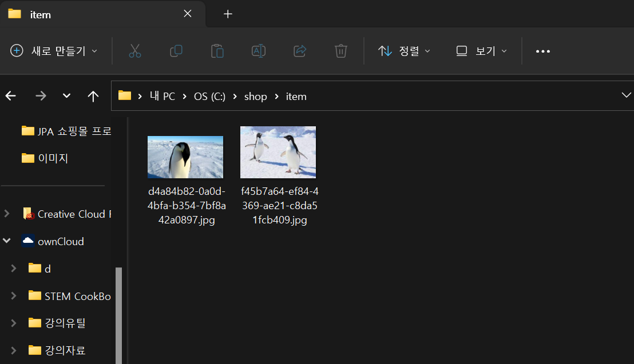
Task: Click file name f45b7a64-ef84-4369-ae21-c8da51fcb409.jpg
Action: tap(280, 206)
